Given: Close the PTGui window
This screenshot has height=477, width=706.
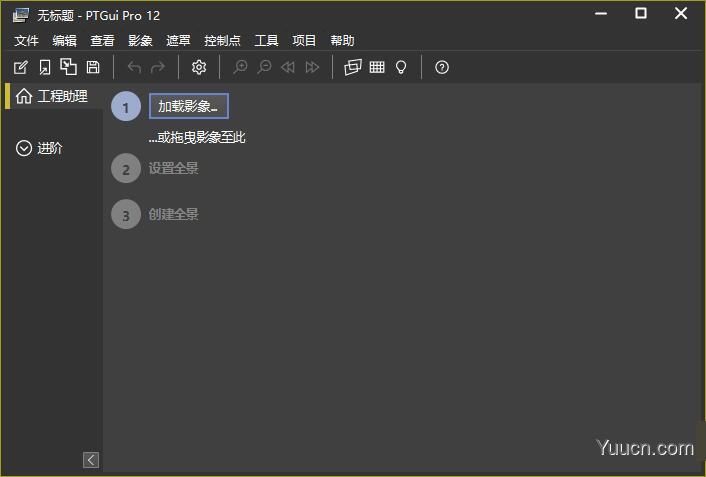Looking at the screenshot, I should 681,14.
